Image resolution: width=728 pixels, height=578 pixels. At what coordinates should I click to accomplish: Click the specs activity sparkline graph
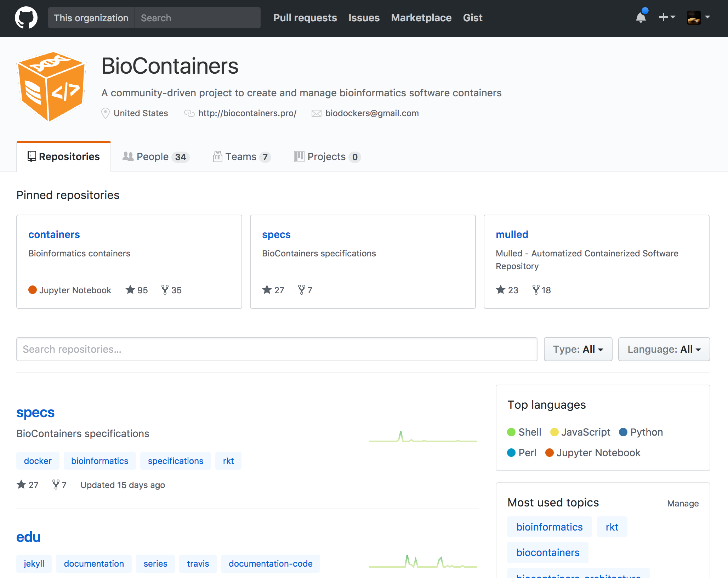pos(423,436)
